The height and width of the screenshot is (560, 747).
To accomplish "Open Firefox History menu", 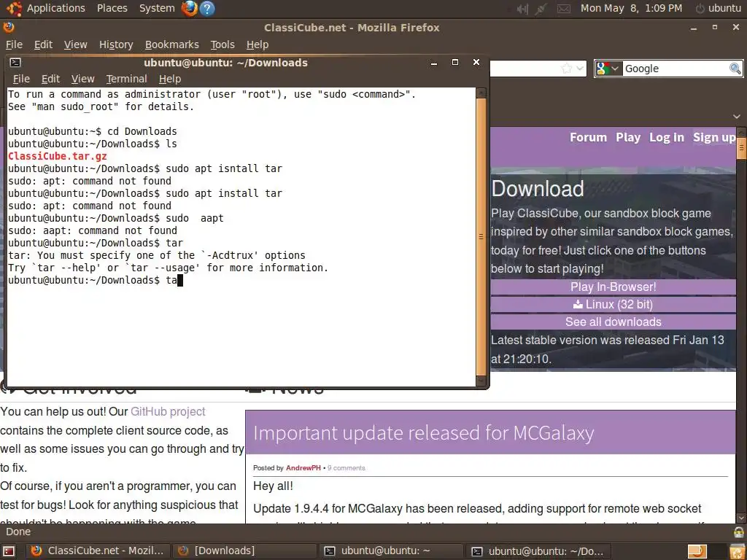I will (116, 44).
